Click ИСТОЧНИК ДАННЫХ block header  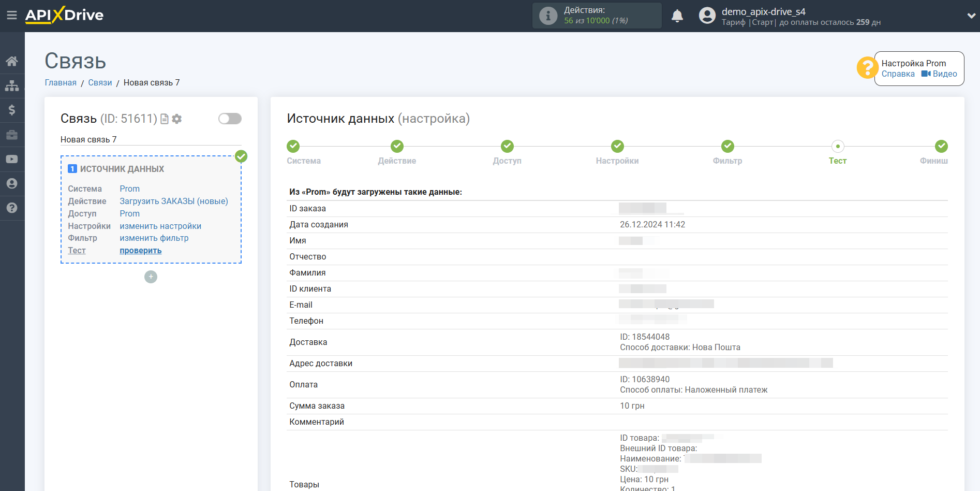point(122,169)
